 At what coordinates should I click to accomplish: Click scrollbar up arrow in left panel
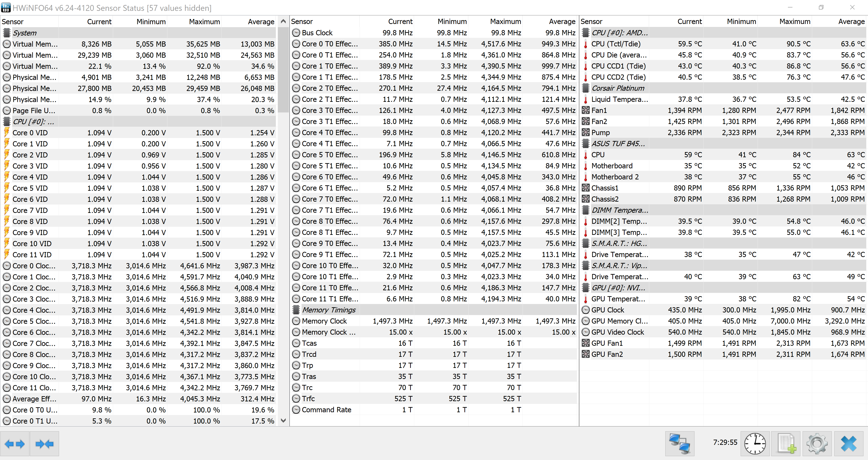(x=283, y=21)
